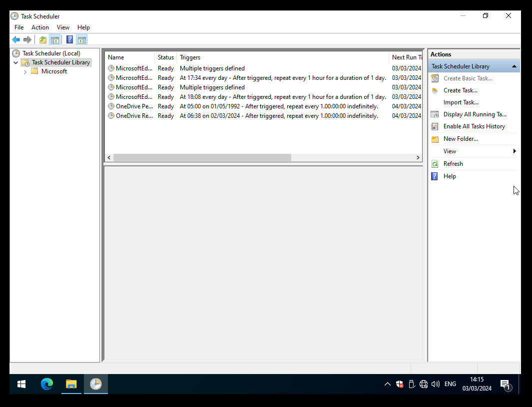Click the Back arrow in the toolbar
The width and height of the screenshot is (532, 407).
16,40
